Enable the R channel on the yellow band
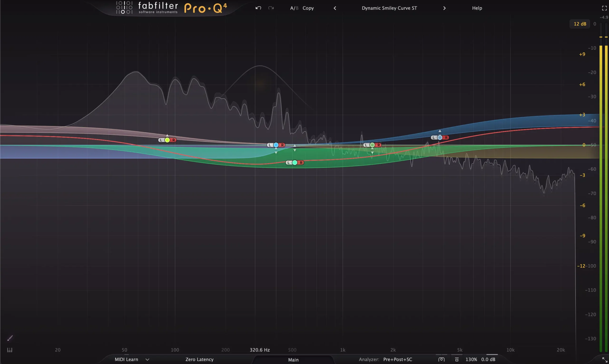 (x=174, y=140)
